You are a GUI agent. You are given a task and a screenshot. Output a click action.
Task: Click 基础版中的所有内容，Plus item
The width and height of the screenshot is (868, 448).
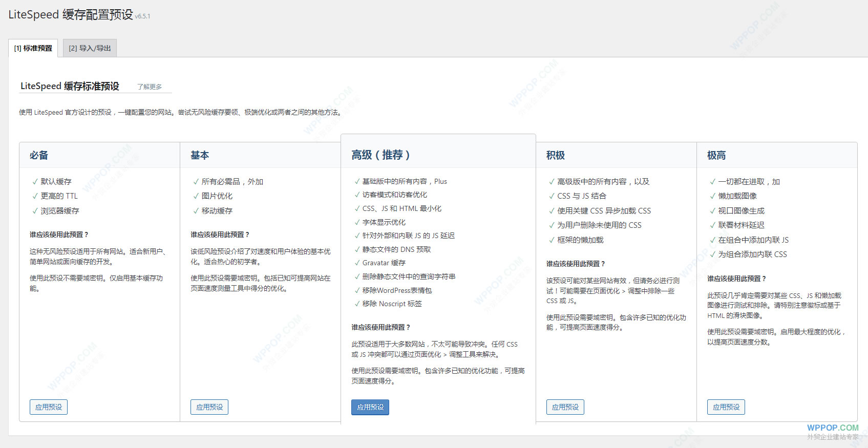point(405,181)
